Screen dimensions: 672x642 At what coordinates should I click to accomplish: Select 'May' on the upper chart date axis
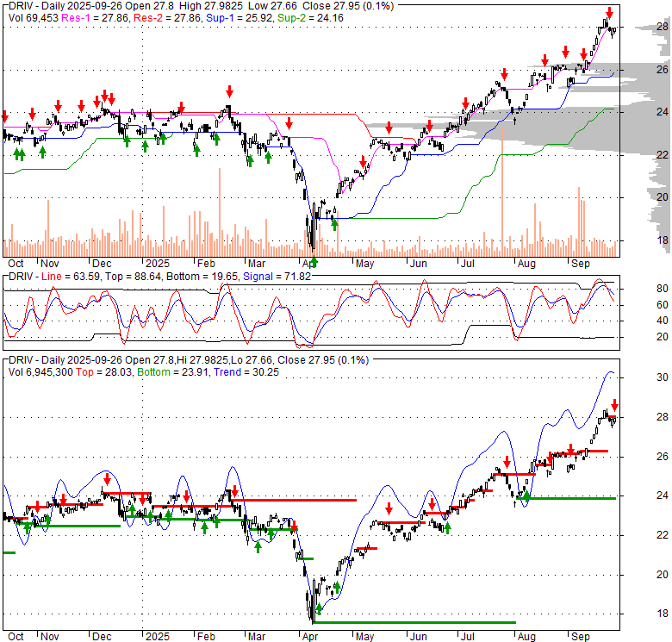tap(364, 264)
